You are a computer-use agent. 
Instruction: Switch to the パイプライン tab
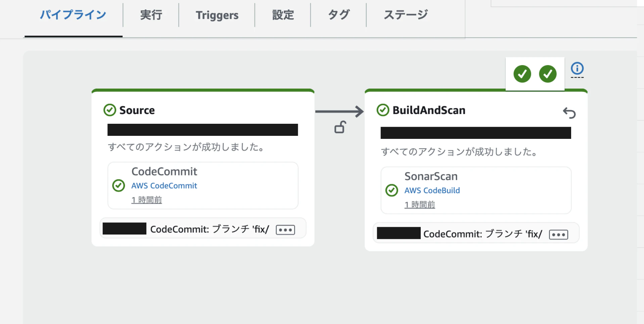[73, 15]
